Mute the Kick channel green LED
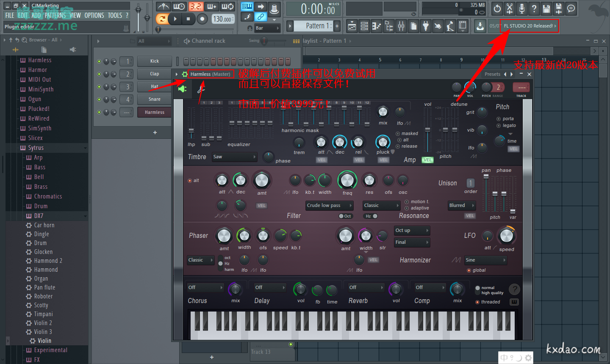This screenshot has height=364, width=610. (99, 61)
